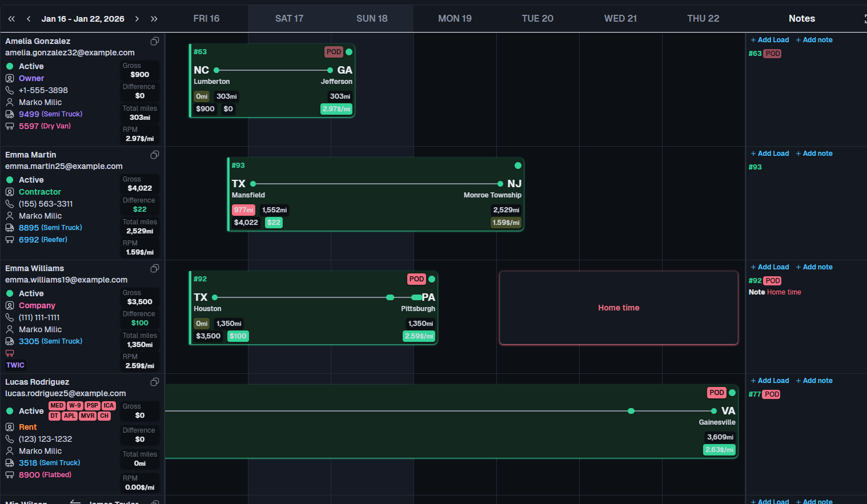
Task: Go to previous day using single left chevron
Action: pyautogui.click(x=29, y=19)
